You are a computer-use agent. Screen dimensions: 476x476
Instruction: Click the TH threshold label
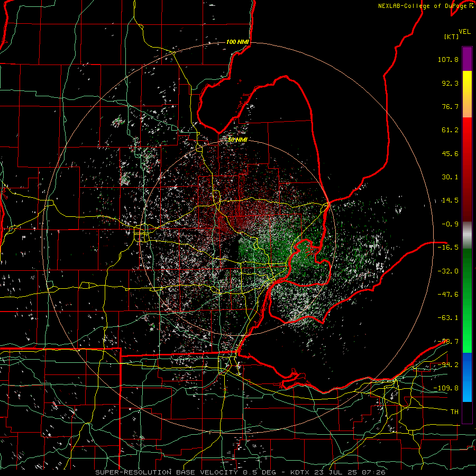[454, 411]
